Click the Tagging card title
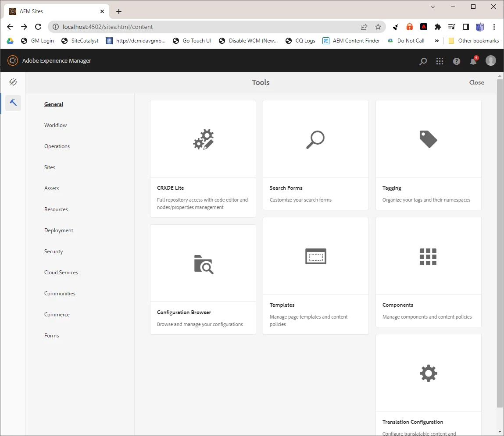Viewport: 504px width, 436px height. [392, 188]
